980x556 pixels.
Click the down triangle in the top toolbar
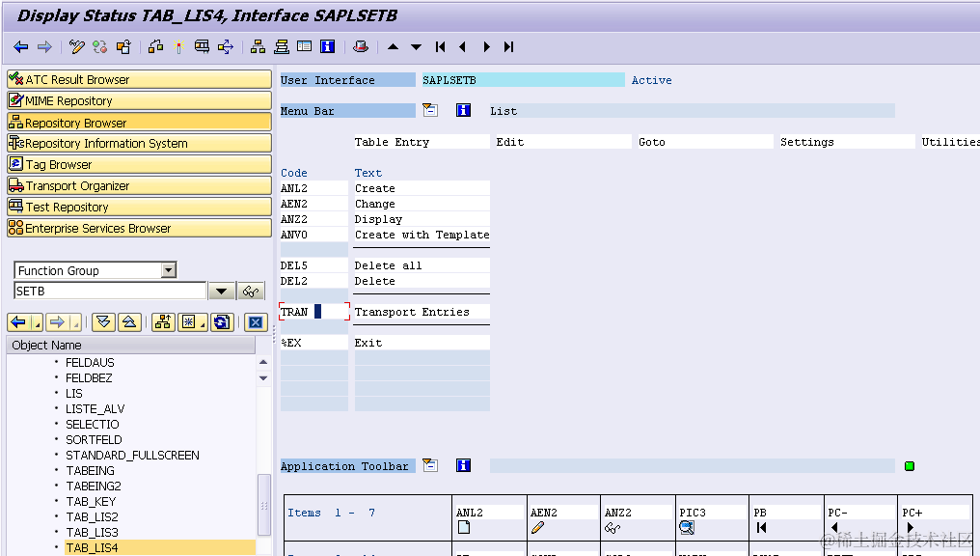tap(417, 47)
